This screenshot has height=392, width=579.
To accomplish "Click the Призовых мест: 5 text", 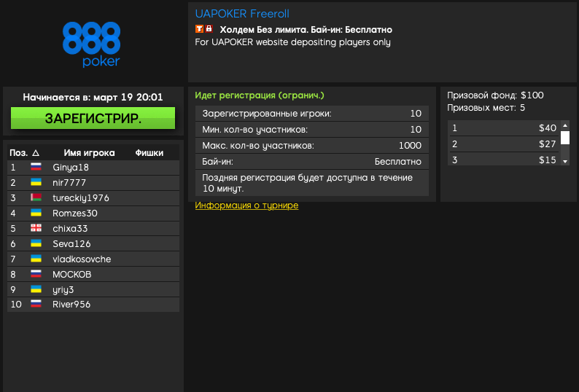I will point(486,108).
